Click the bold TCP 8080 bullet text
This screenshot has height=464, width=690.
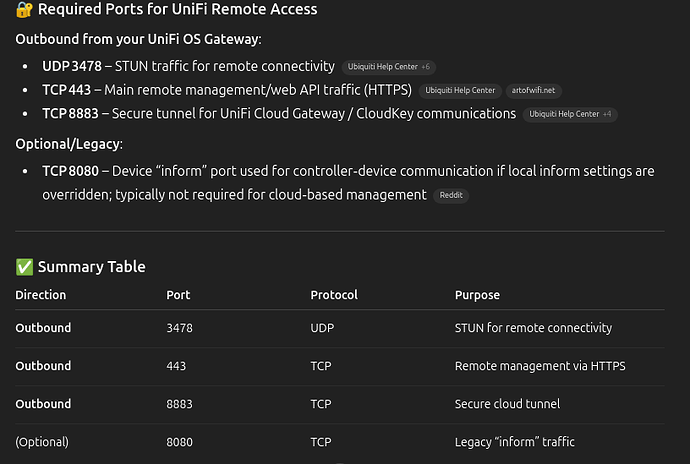[x=70, y=171]
